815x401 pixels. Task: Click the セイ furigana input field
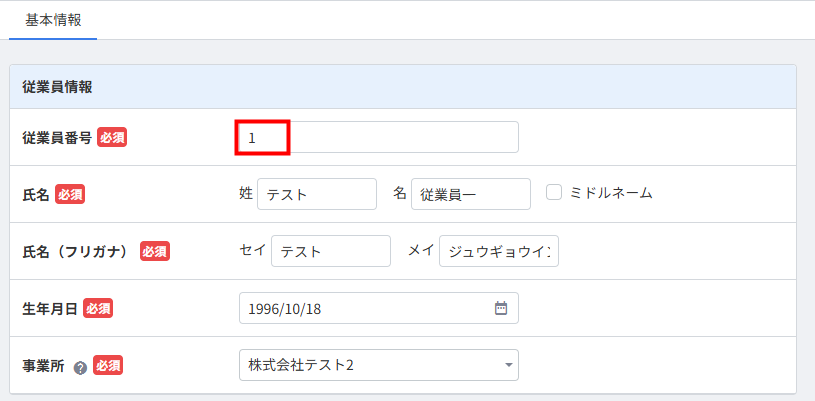330,251
